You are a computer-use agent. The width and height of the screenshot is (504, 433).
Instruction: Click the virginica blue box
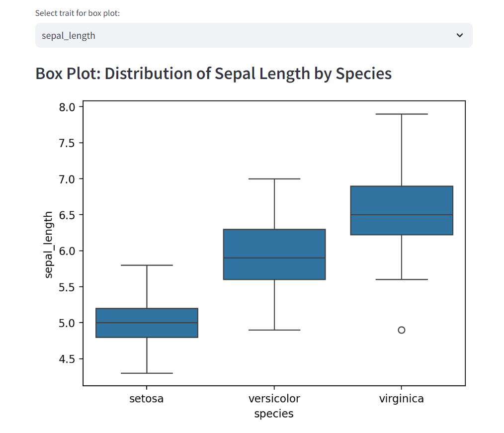tap(401, 210)
